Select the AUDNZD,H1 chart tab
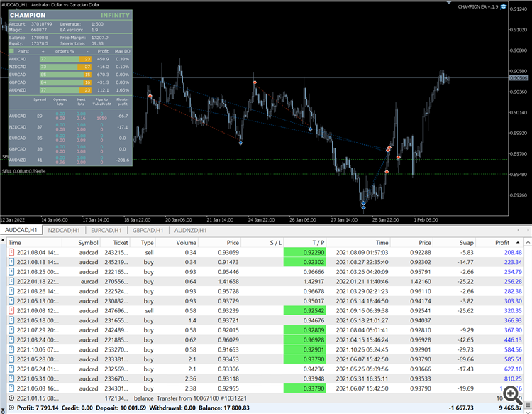Viewport: 532px width, 414px height. click(190, 230)
